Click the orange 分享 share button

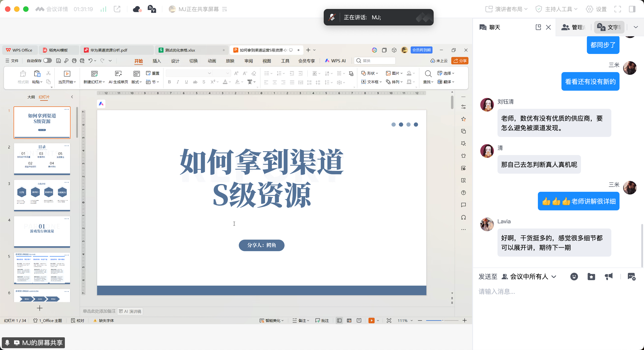[x=460, y=61]
